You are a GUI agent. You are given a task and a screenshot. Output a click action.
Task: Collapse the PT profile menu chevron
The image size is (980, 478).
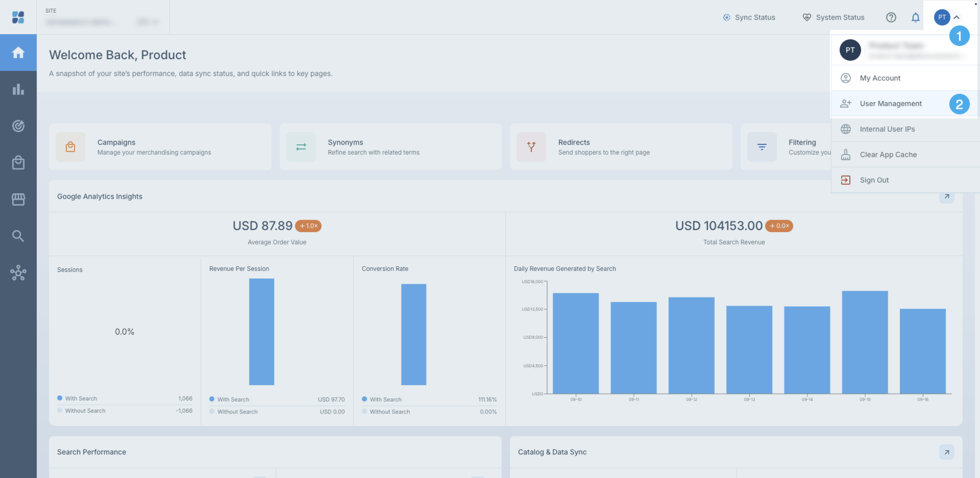957,18
